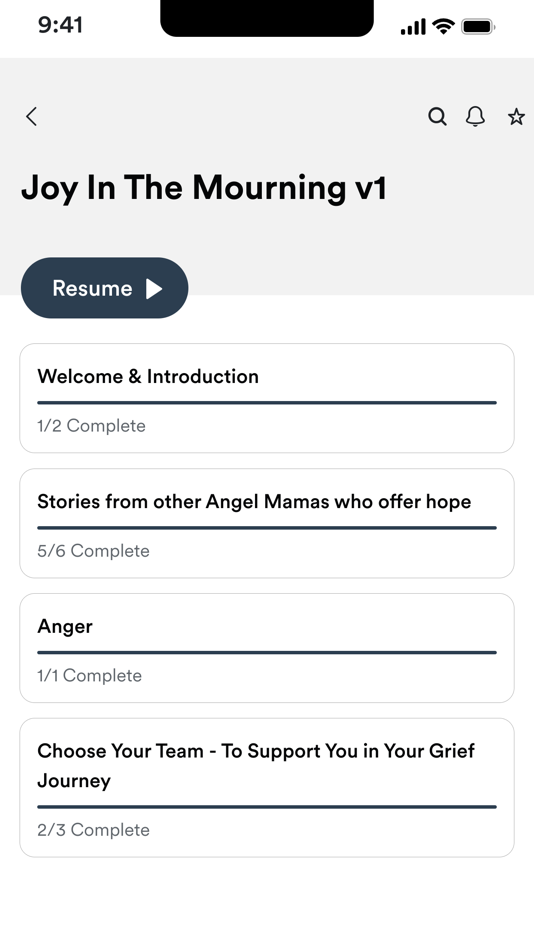Screen dimensions: 534x950
Task: Tap the Joy In The Mourning v1 title
Action: click(204, 188)
